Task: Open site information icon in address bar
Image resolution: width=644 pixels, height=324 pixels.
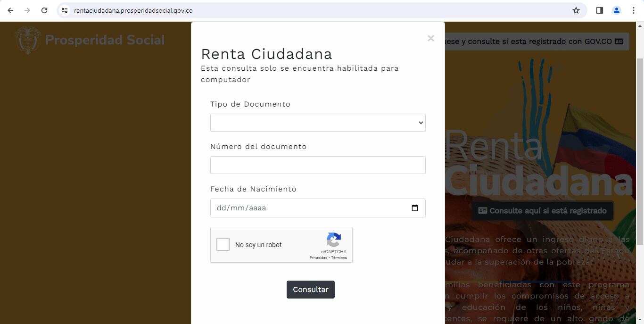Action: (x=65, y=10)
